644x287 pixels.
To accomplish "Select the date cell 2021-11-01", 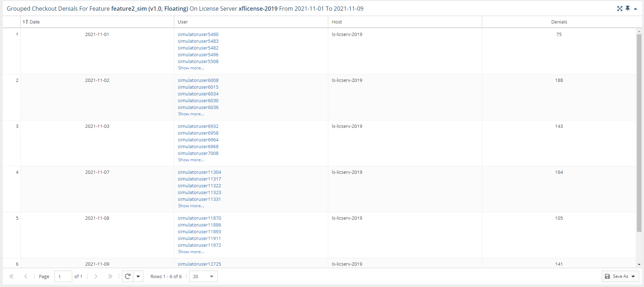I will [x=97, y=35].
